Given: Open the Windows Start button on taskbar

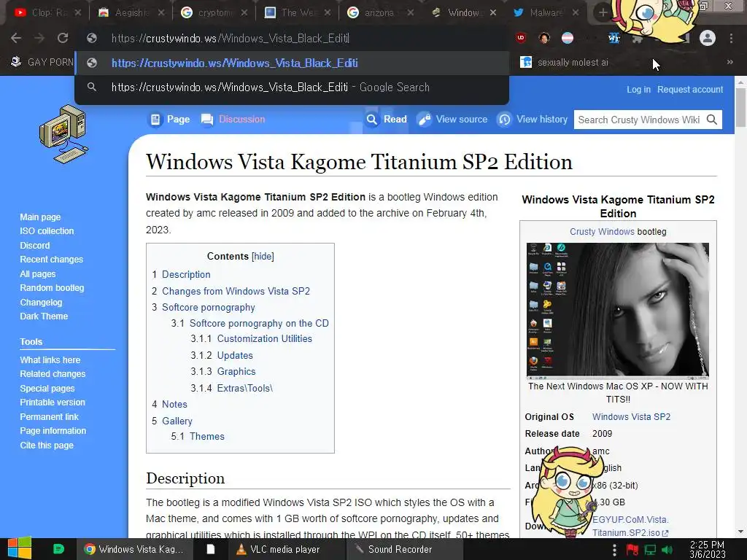Looking at the screenshot, I should [20, 548].
